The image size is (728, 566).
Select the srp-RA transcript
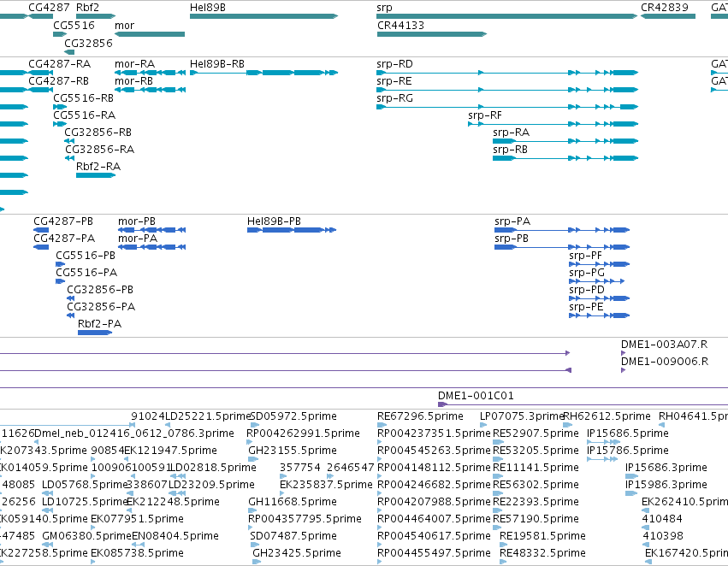click(565, 141)
